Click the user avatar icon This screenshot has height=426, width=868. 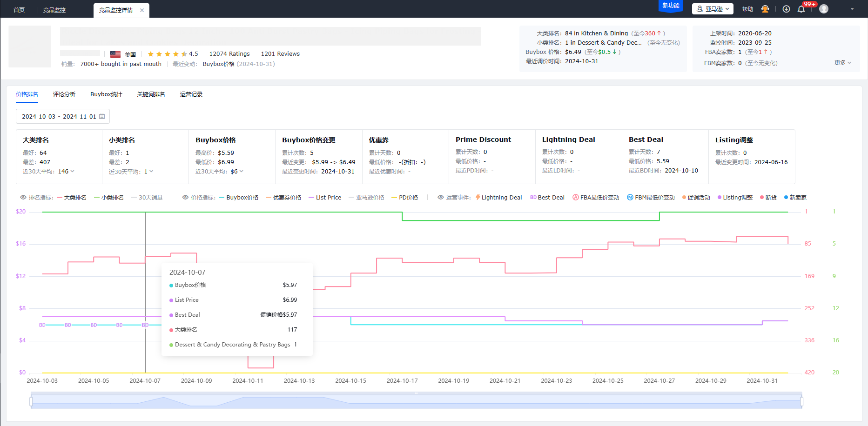(824, 9)
